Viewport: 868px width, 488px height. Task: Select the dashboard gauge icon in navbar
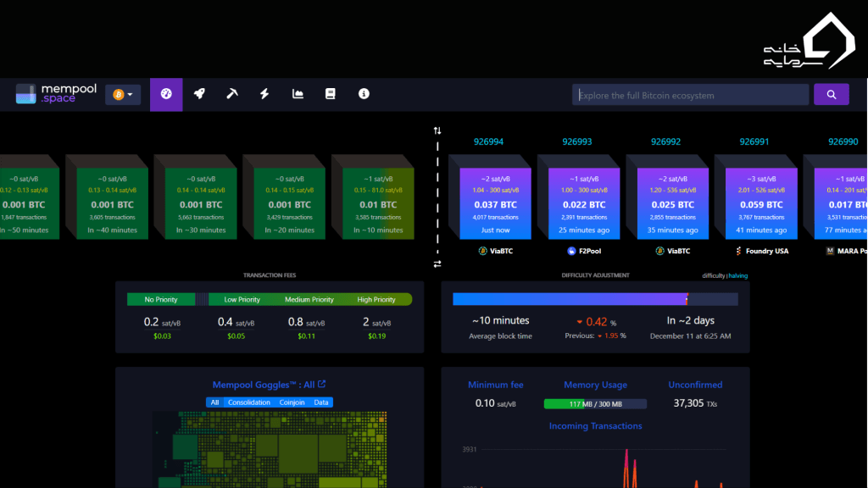coord(166,94)
